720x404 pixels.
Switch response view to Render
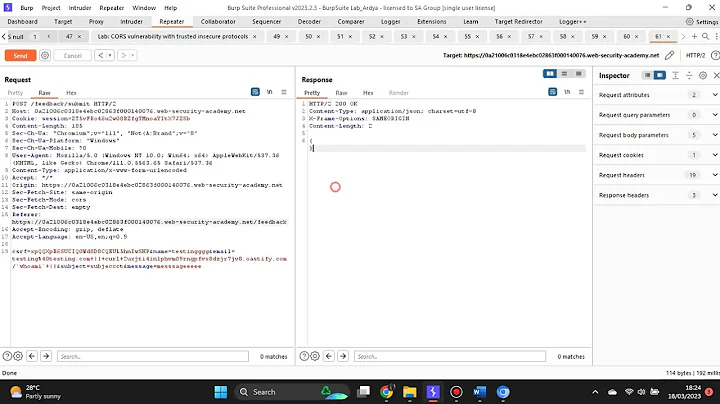[x=399, y=93]
